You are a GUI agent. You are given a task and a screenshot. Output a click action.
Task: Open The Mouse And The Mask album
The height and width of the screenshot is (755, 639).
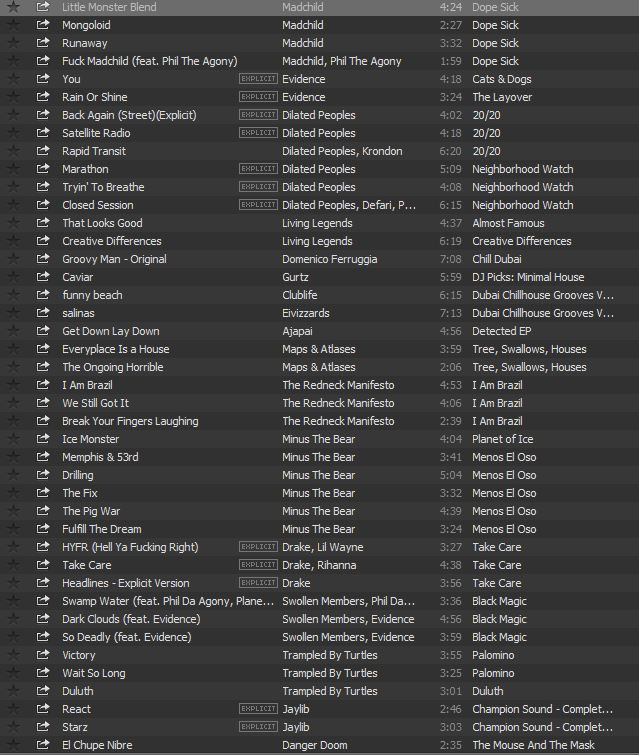[x=533, y=745]
